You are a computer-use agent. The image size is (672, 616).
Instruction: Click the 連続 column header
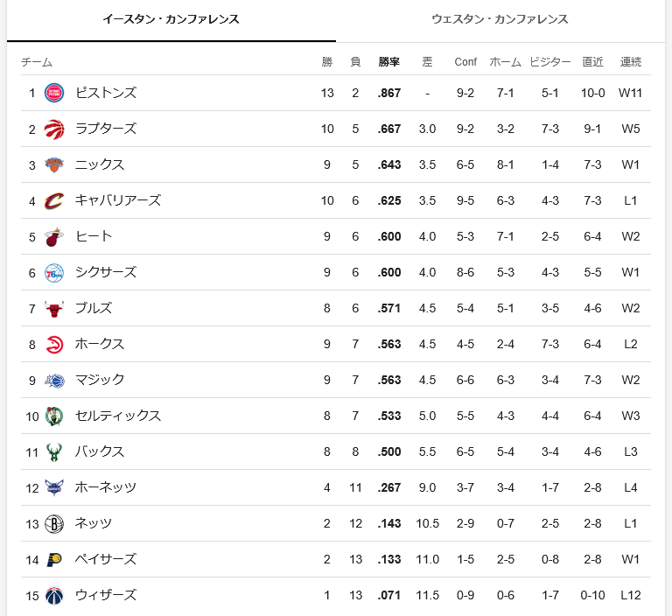631,62
